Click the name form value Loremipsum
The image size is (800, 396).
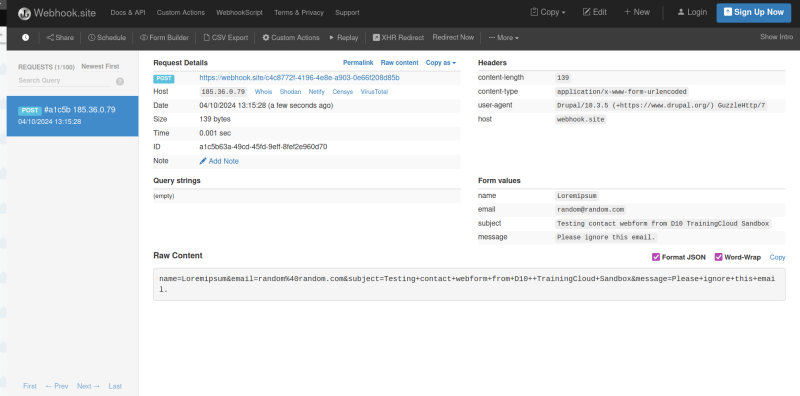tap(577, 196)
